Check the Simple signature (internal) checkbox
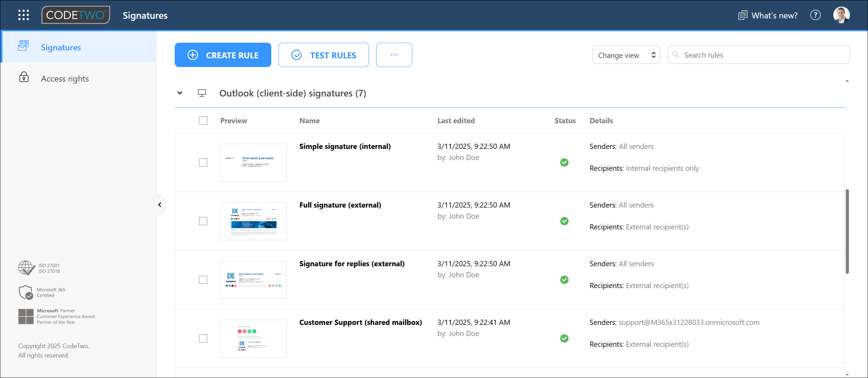 coord(203,162)
